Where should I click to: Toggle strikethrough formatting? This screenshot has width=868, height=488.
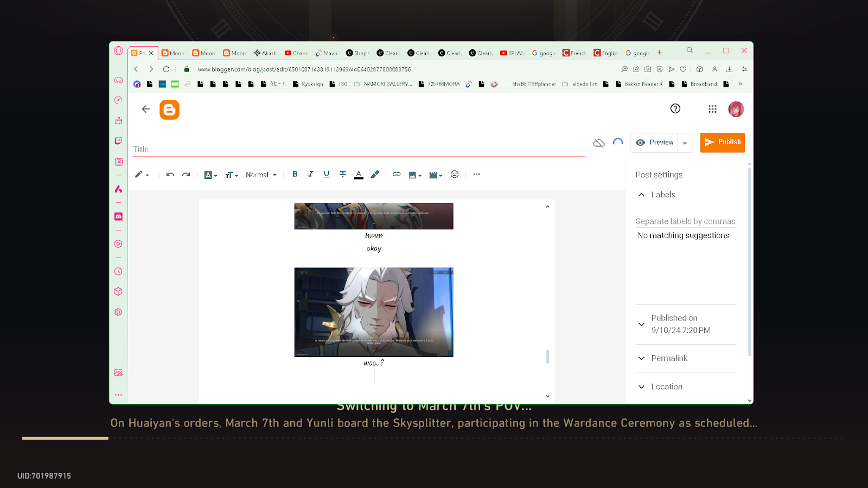click(343, 174)
